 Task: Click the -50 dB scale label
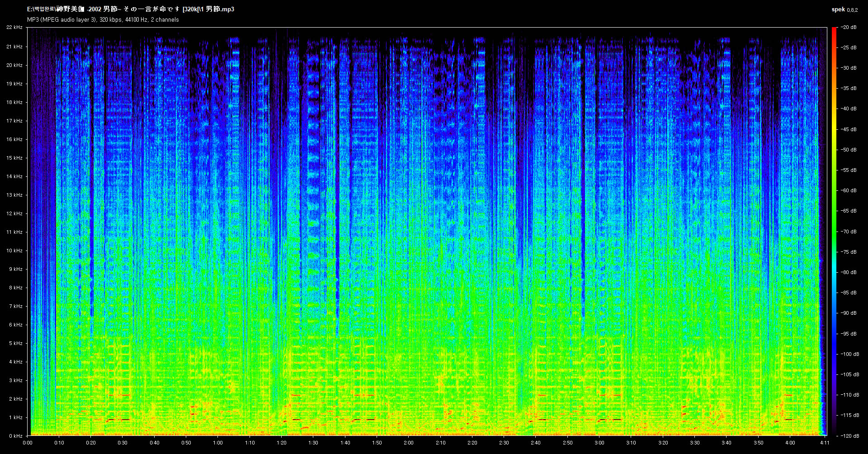849,150
